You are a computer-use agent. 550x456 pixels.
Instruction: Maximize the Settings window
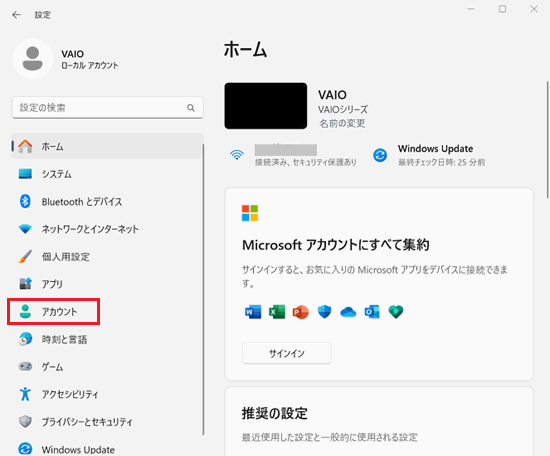pos(503,9)
